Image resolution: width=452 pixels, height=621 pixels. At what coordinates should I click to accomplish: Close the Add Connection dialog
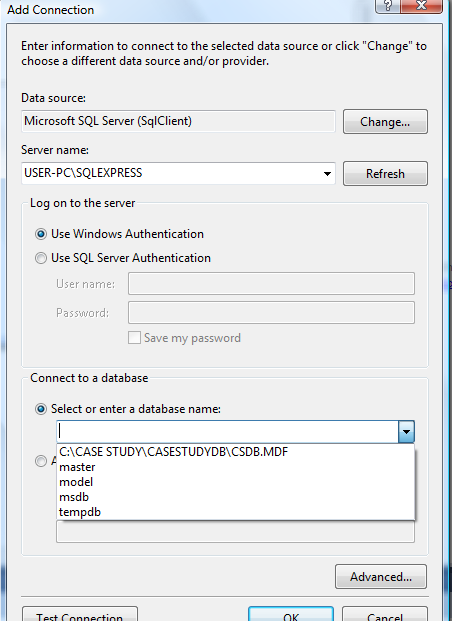(421, 6)
